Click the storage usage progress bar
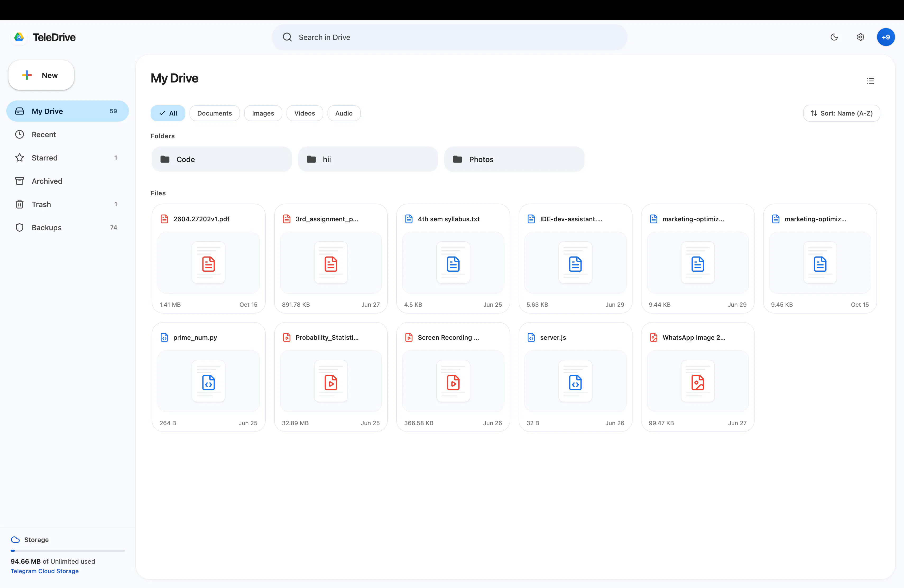The width and height of the screenshot is (904, 588). coord(68,550)
